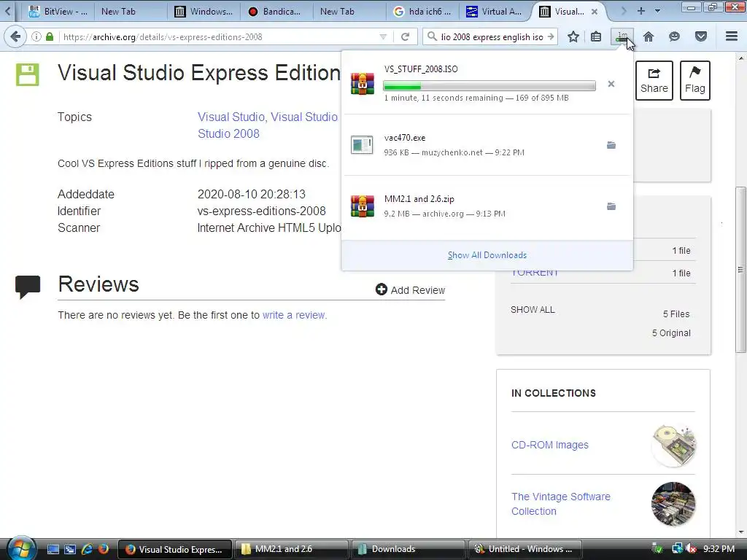Open the list all tabs dropdown
The width and height of the screenshot is (747, 560).
point(658,11)
